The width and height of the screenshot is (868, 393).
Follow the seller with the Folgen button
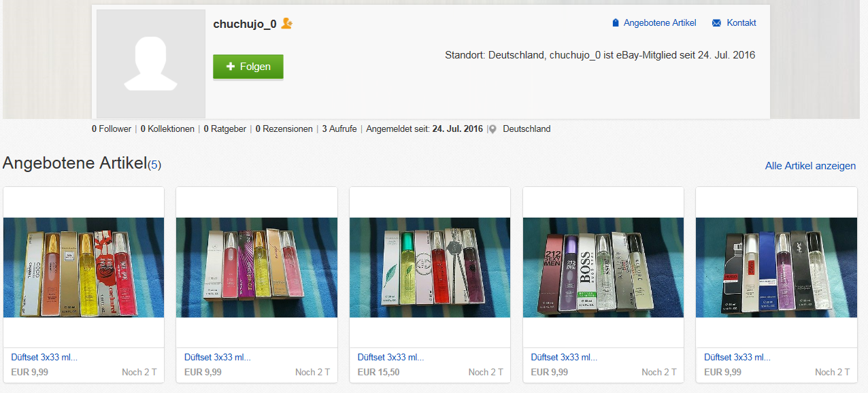pos(248,67)
